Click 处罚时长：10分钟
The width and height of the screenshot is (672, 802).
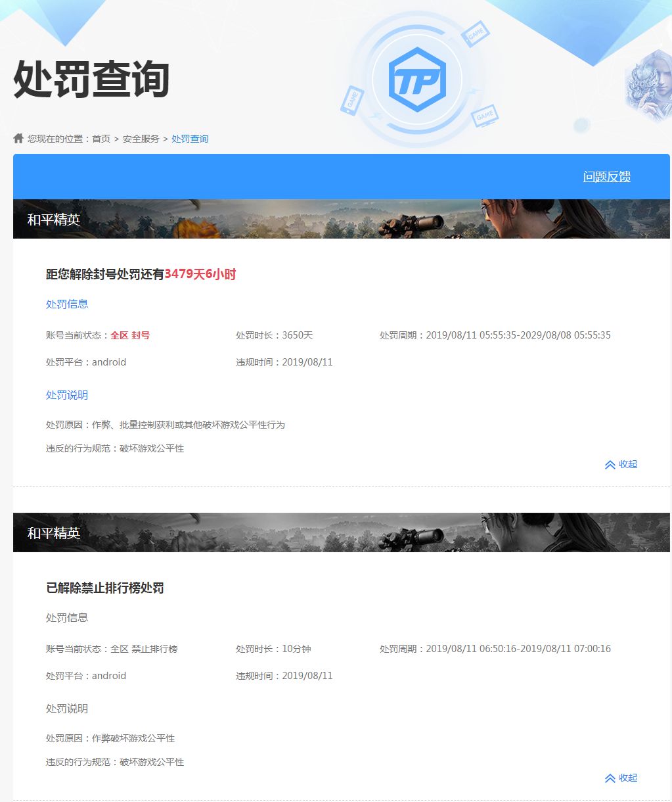pyautogui.click(x=273, y=649)
